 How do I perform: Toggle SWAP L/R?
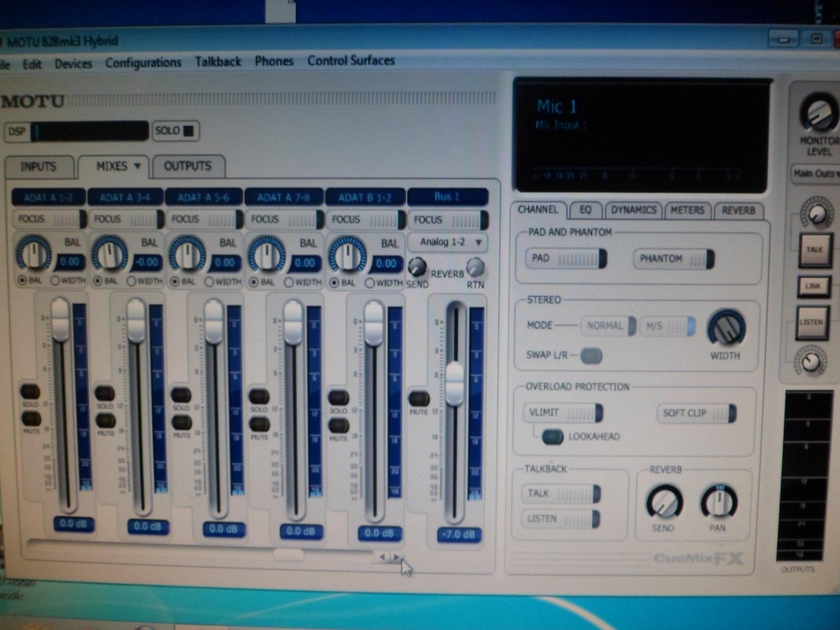pyautogui.click(x=591, y=356)
